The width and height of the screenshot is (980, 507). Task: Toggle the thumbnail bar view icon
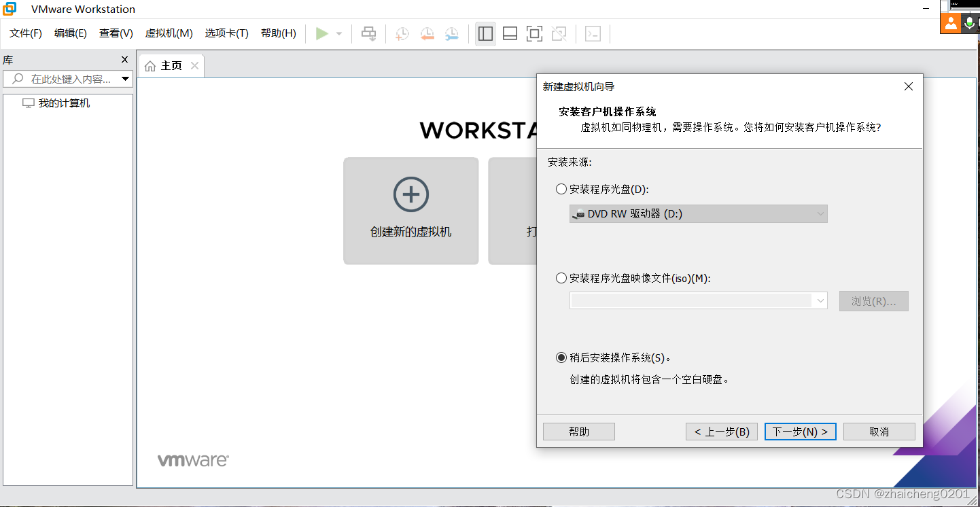510,33
